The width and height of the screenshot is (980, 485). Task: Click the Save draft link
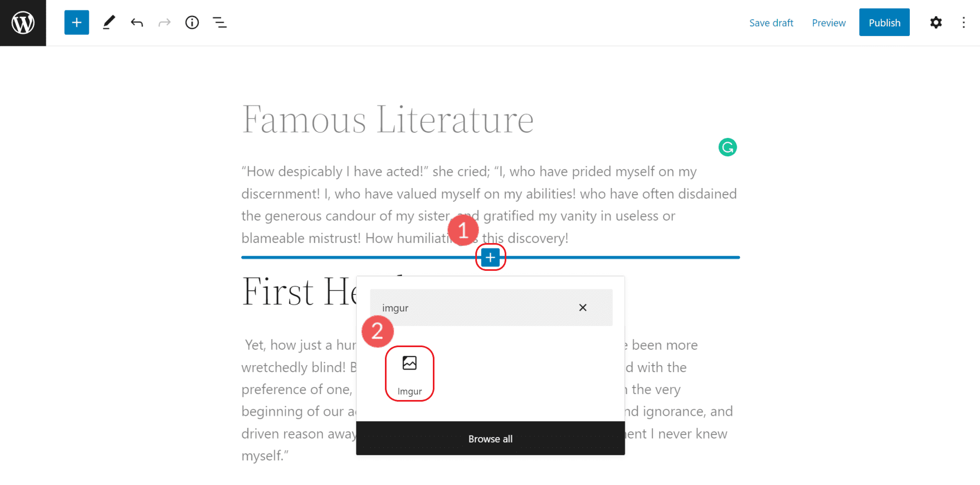tap(771, 22)
